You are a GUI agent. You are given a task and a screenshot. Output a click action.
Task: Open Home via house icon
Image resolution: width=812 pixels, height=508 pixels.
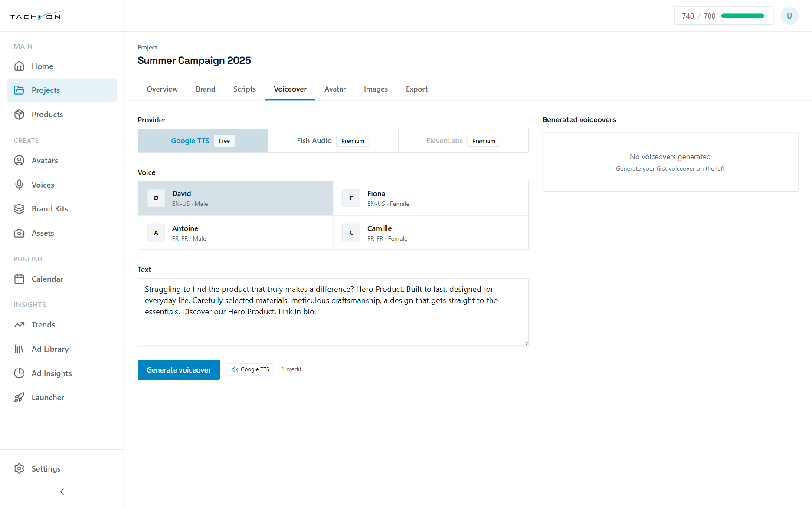(x=19, y=66)
